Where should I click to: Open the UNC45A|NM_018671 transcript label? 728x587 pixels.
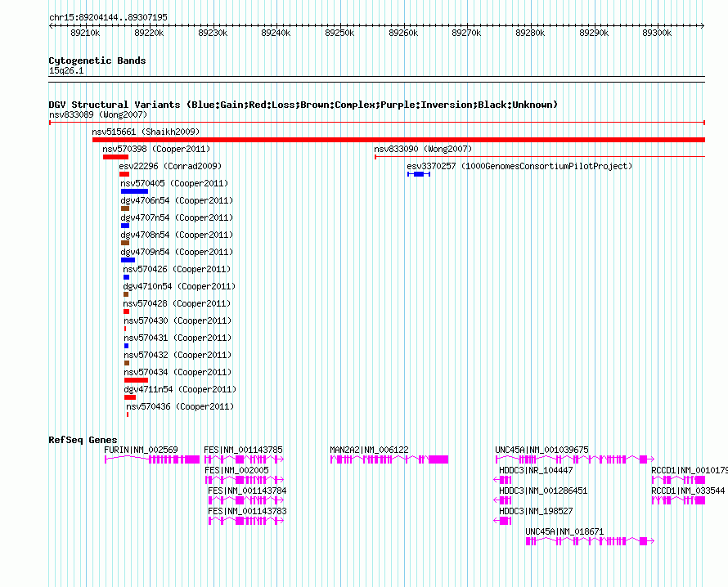pyautogui.click(x=564, y=531)
